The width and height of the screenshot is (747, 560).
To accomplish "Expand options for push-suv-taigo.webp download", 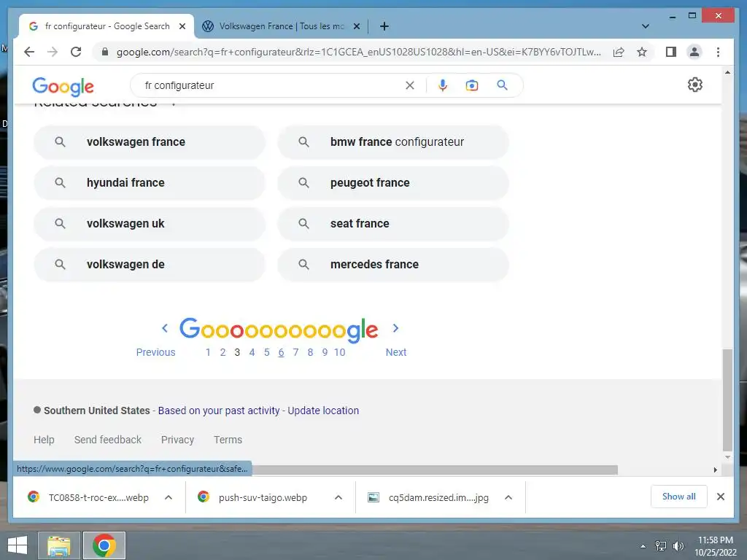I will [338, 497].
